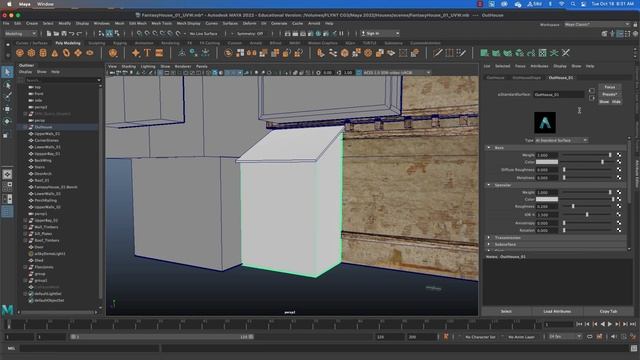The height and width of the screenshot is (360, 640).
Task: Click the multi-cut knife shelf icon
Action: point(438,53)
